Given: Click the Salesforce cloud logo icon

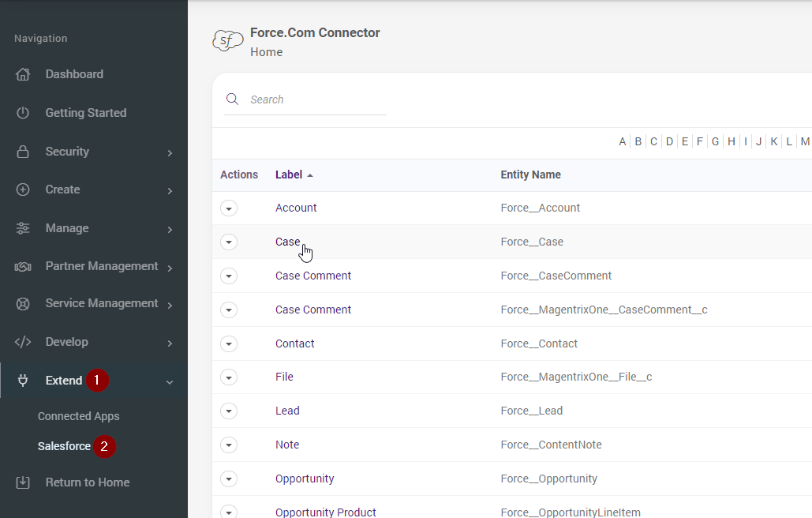Looking at the screenshot, I should point(228,40).
